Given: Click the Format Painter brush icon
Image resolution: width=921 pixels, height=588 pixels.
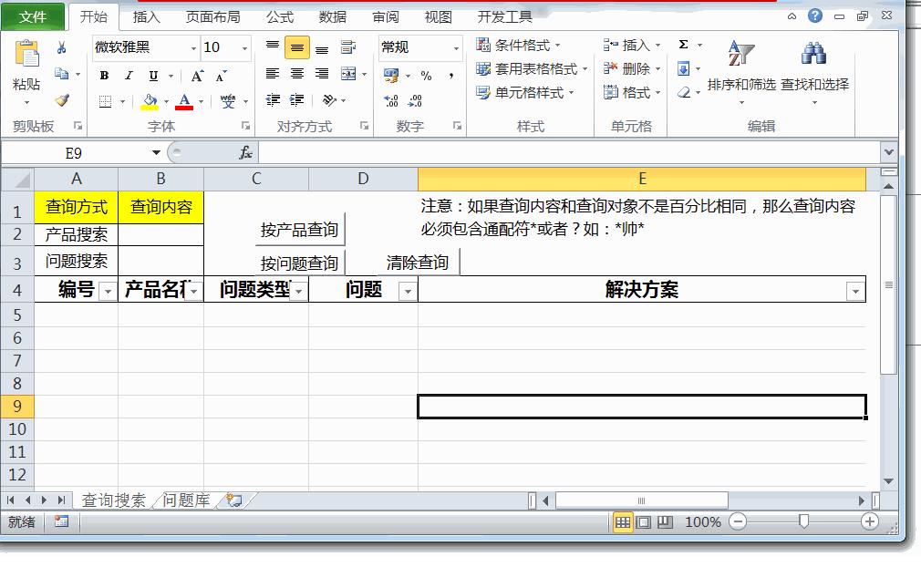Looking at the screenshot, I should coord(62,100).
